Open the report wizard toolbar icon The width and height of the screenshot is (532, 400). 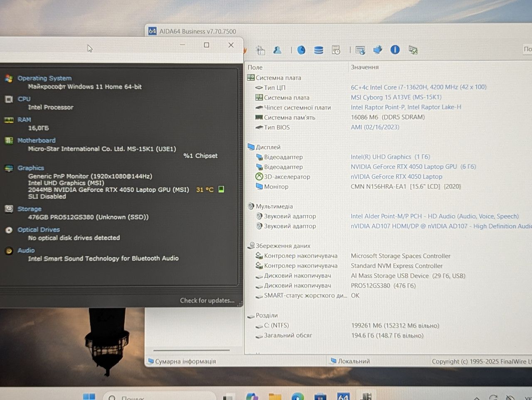[261, 50]
